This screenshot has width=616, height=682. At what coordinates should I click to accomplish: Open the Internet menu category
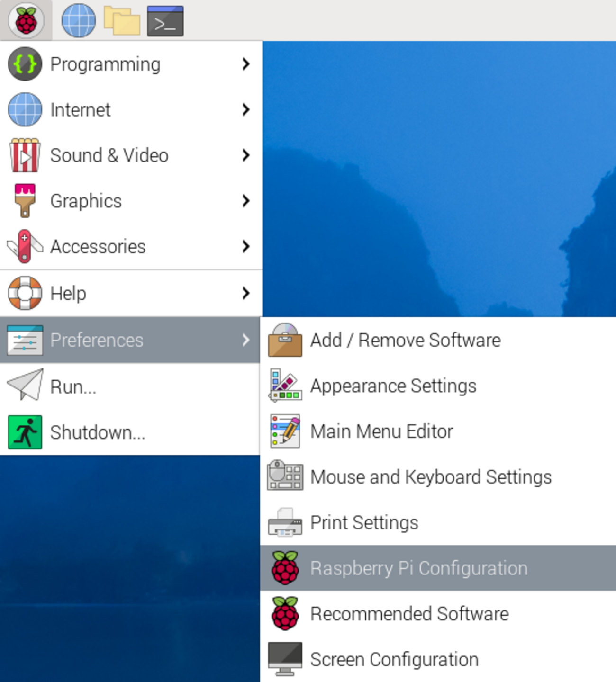pos(130,109)
